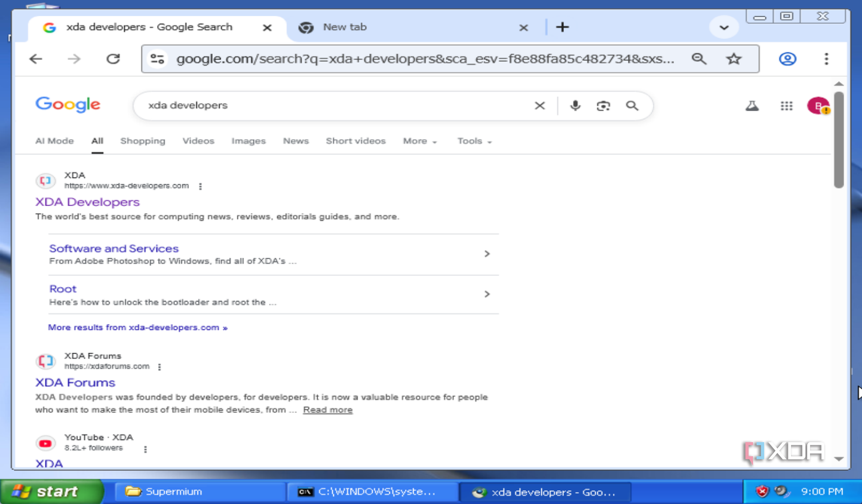This screenshot has height=504, width=862.
Task: Open options menu beside xda-developers.com URL
Action: (x=200, y=186)
